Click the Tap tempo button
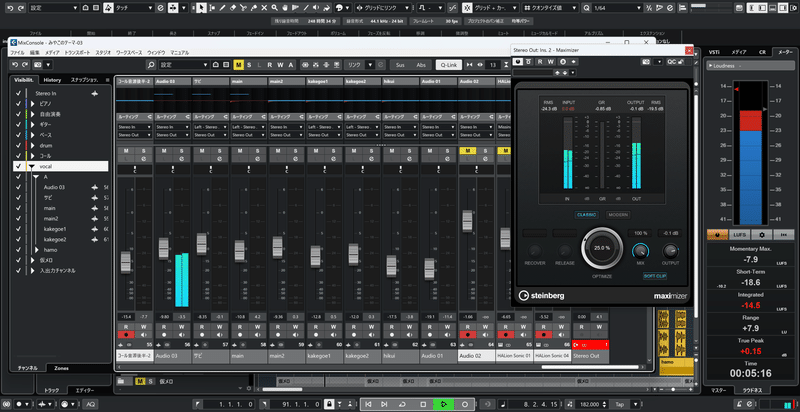 (619, 404)
